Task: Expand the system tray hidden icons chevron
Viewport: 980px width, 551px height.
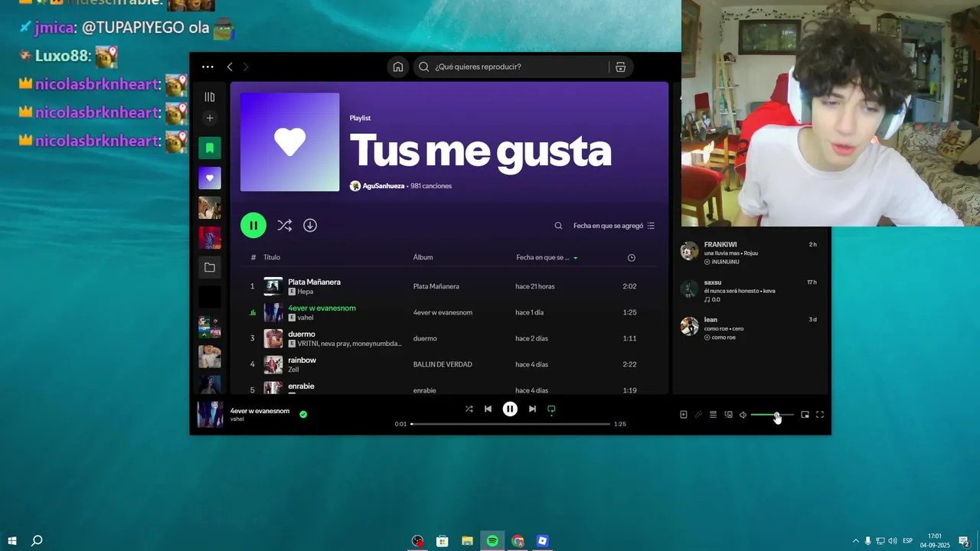Action: [856, 541]
